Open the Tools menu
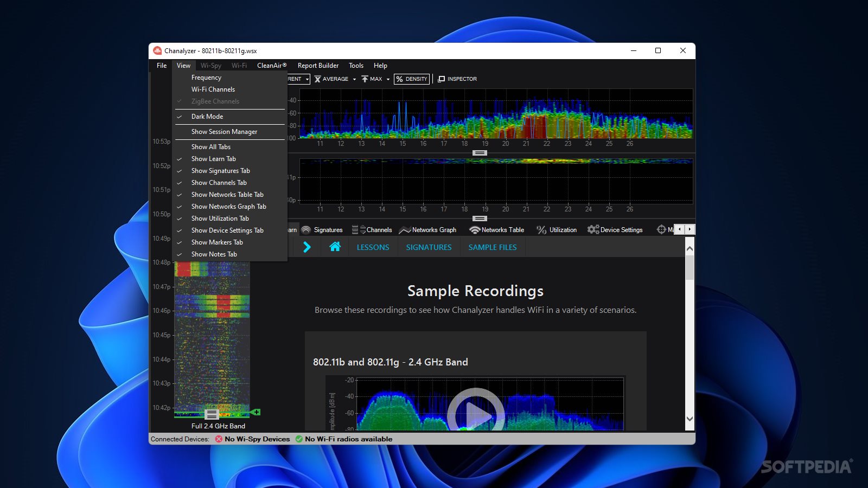The image size is (868, 488). [x=356, y=66]
